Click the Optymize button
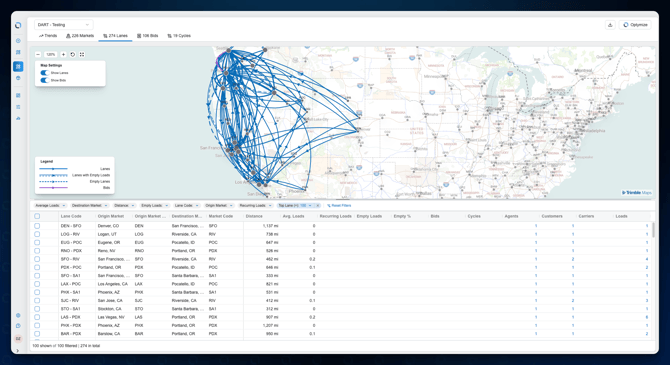This screenshot has width=670, height=365. point(635,25)
